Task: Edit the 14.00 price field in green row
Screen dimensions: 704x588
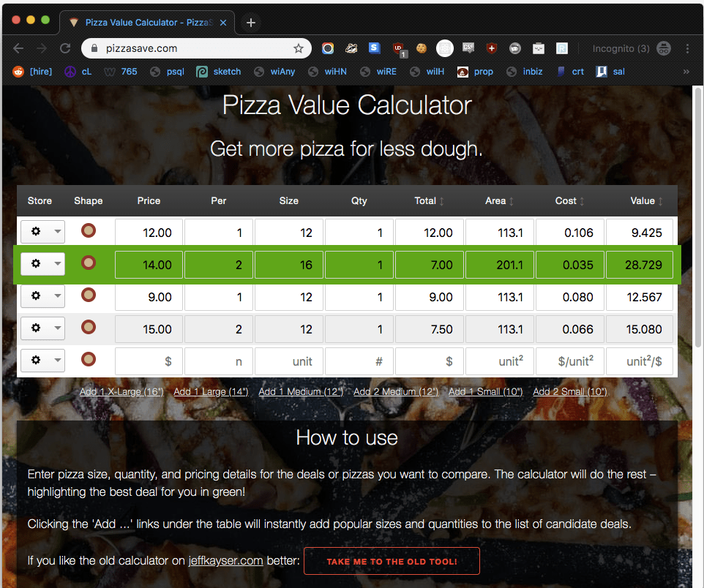Action: [149, 265]
